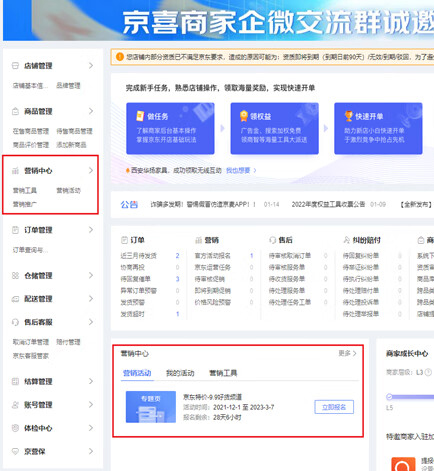Image resolution: width=434 pixels, height=471 pixels.
Task: Open 待售商品管理 sidebar link
Action: coord(74,131)
